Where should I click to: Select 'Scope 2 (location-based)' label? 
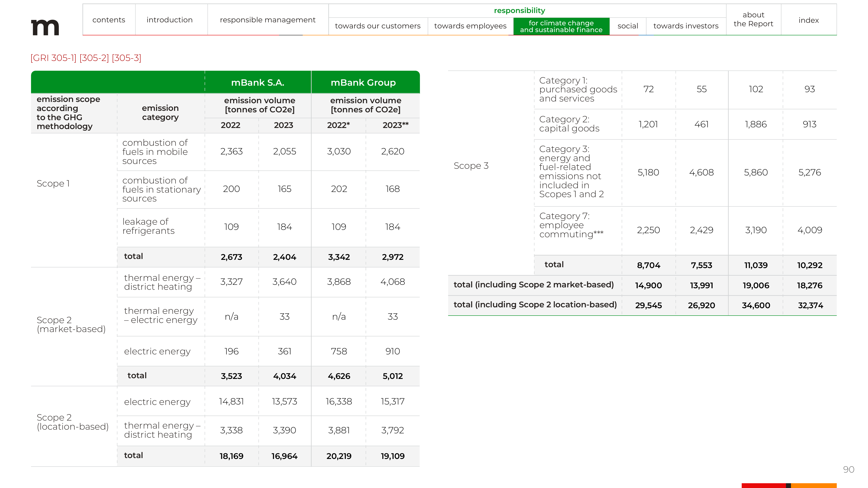tap(72, 422)
